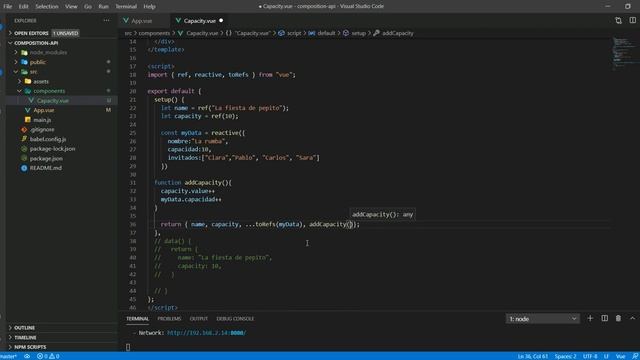This screenshot has height=360, width=640.
Task: Click the Ln 36, Col 61 status item
Action: 533,356
